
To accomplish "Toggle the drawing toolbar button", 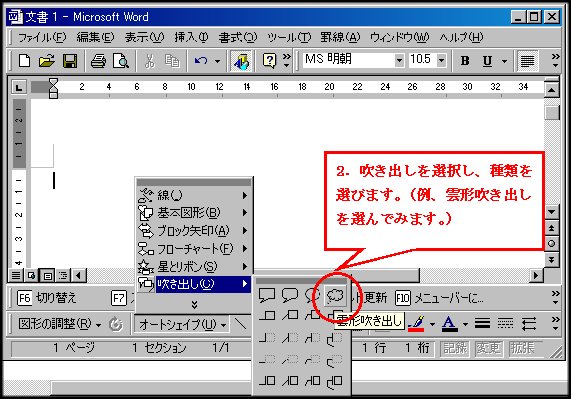I will tap(241, 61).
